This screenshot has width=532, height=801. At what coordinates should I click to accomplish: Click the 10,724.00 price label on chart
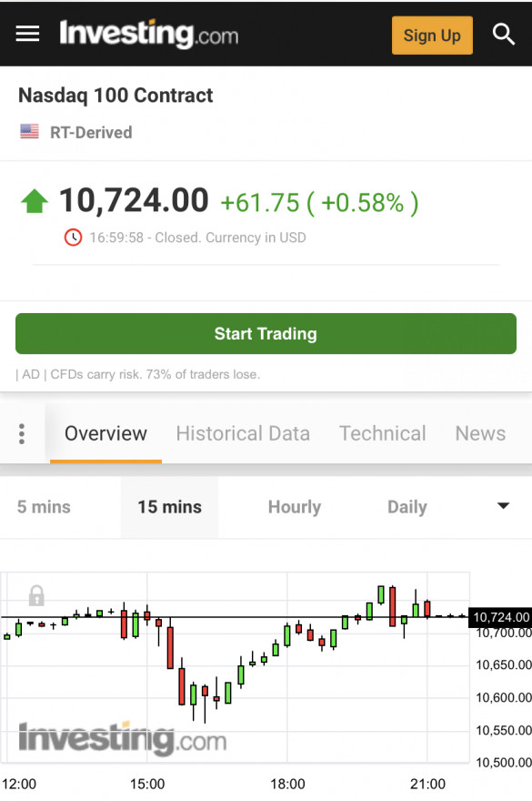pyautogui.click(x=500, y=617)
